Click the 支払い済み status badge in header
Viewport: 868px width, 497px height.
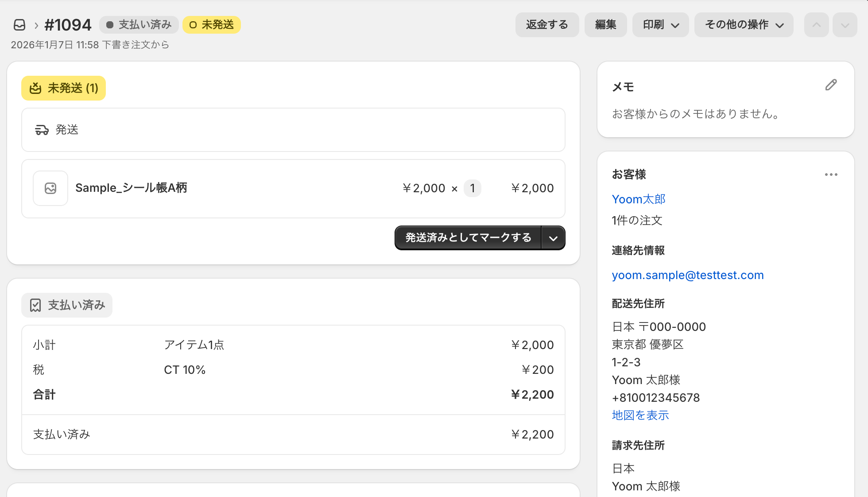[139, 25]
